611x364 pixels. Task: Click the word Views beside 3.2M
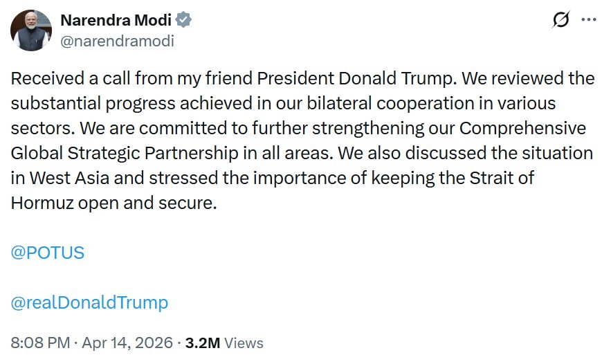click(x=244, y=343)
